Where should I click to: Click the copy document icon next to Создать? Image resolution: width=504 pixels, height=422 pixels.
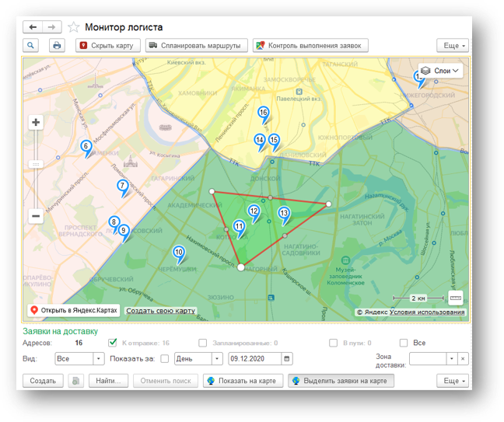76,381
